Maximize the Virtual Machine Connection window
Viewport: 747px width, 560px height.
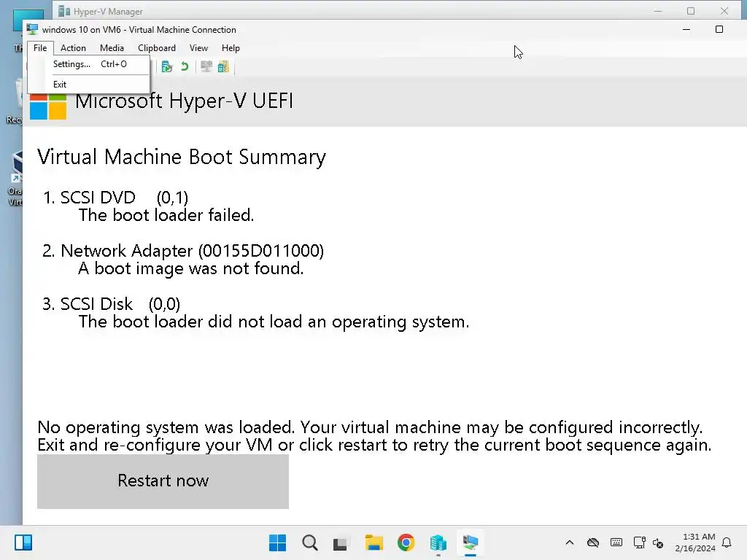(719, 29)
